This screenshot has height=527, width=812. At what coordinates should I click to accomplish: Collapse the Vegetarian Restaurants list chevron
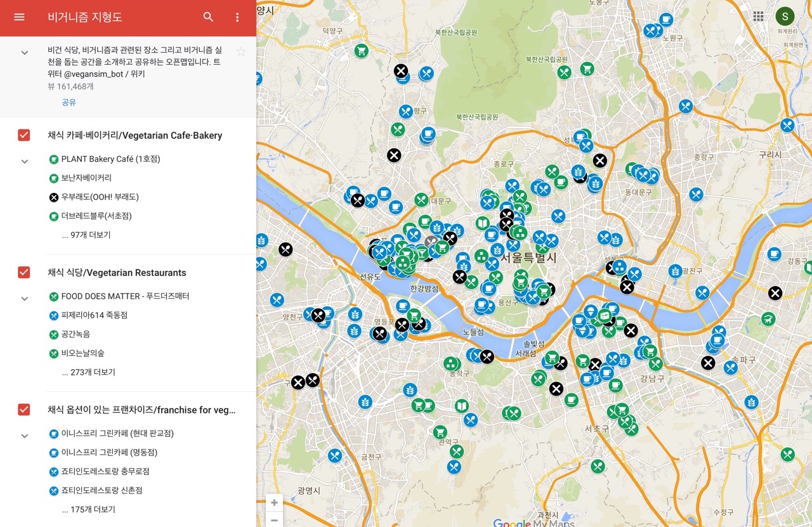[25, 299]
